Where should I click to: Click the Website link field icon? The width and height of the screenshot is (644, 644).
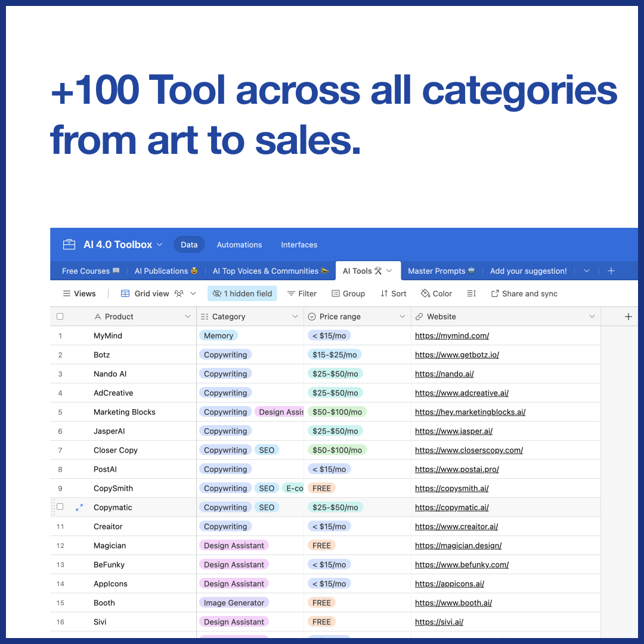tap(419, 317)
